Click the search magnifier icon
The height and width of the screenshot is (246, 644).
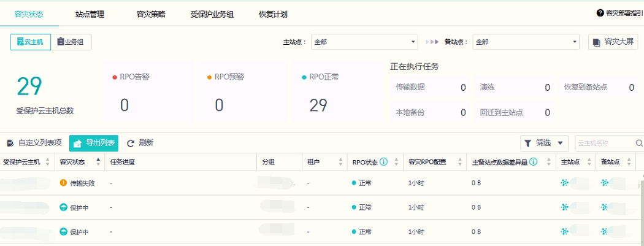(x=639, y=143)
